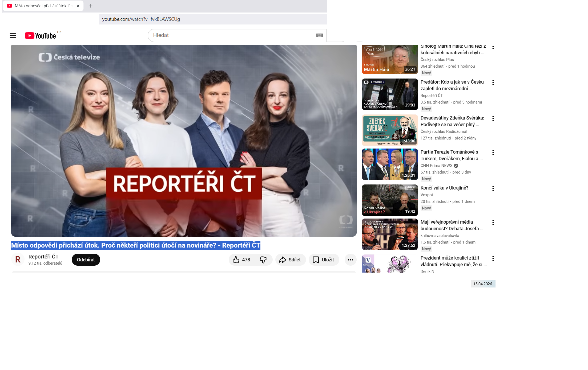The width and height of the screenshot is (588, 370).
Task: Open Reportéři ČT channel name link
Action: [43, 257]
